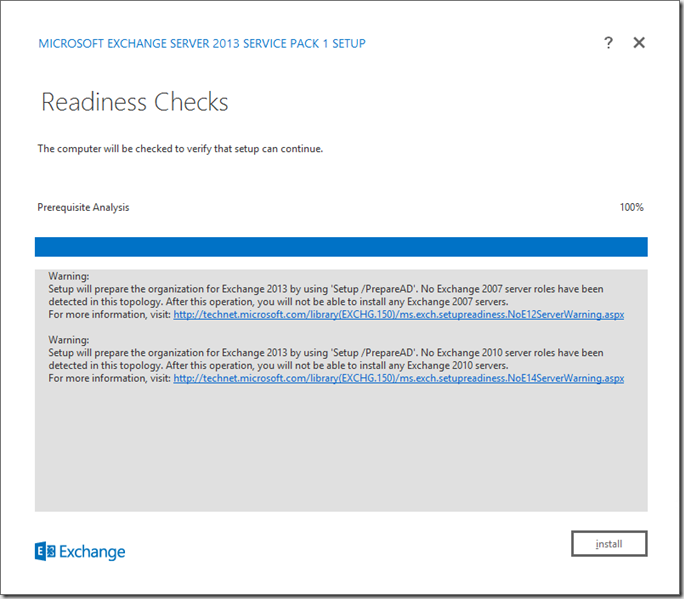Image resolution: width=684 pixels, height=599 pixels.
Task: Click 'For more information' in first warning
Action: pyautogui.click(x=109, y=314)
